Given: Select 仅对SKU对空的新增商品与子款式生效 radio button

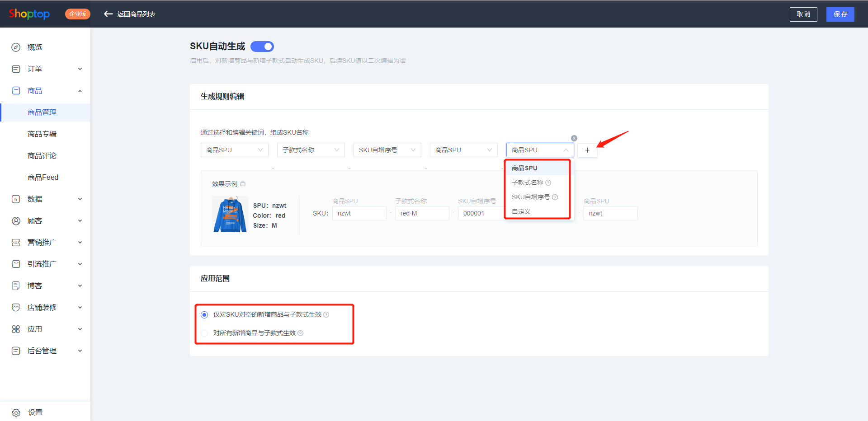Looking at the screenshot, I should click(204, 315).
